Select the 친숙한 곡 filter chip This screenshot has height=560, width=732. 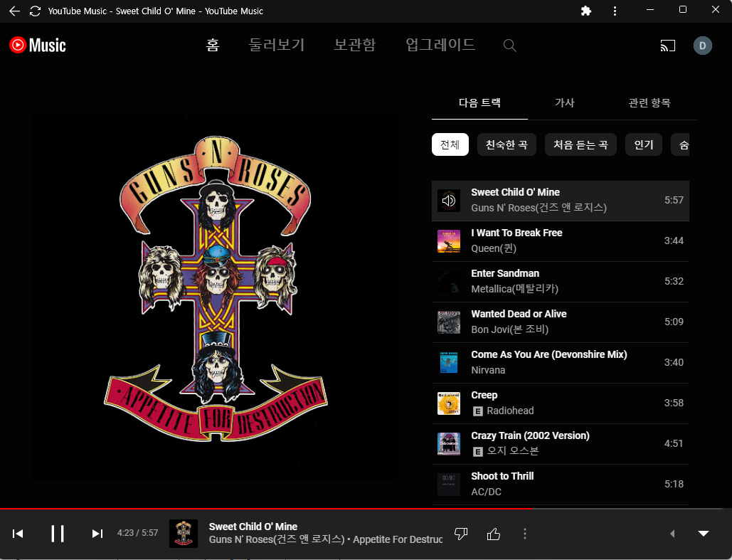(x=506, y=144)
